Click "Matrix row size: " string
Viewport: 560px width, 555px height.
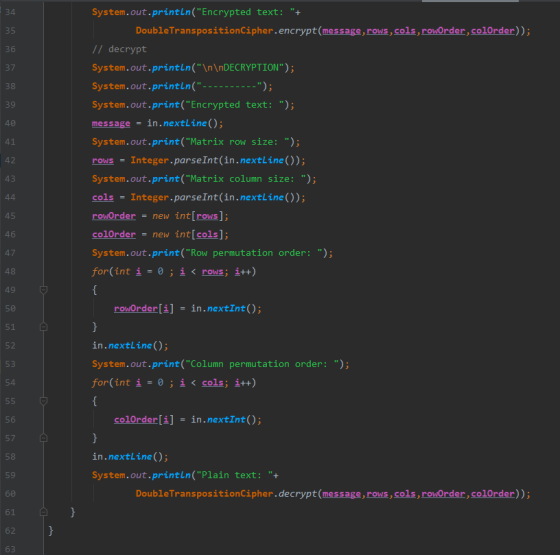(x=237, y=142)
